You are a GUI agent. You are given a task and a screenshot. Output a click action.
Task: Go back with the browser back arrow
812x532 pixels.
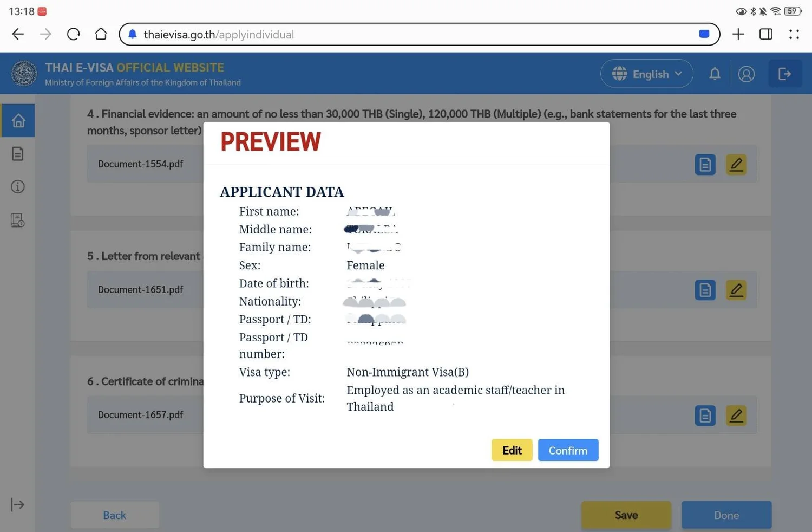pos(18,35)
